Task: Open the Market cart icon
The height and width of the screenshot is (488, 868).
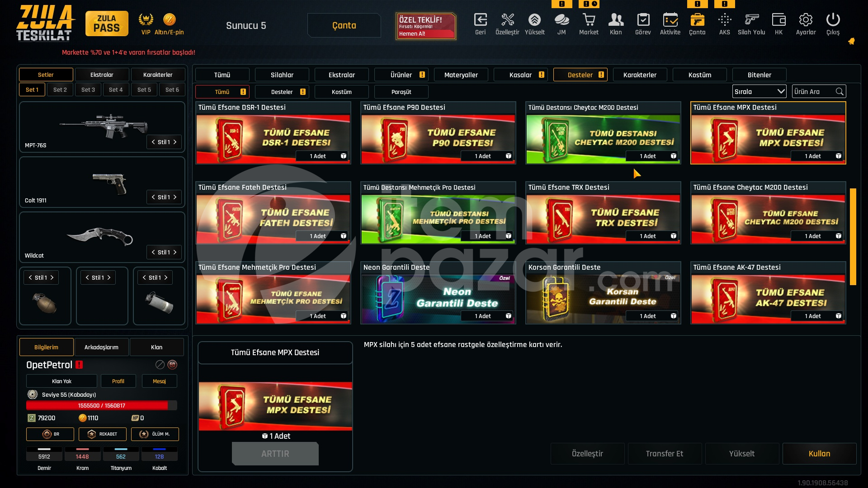Action: pyautogui.click(x=589, y=20)
